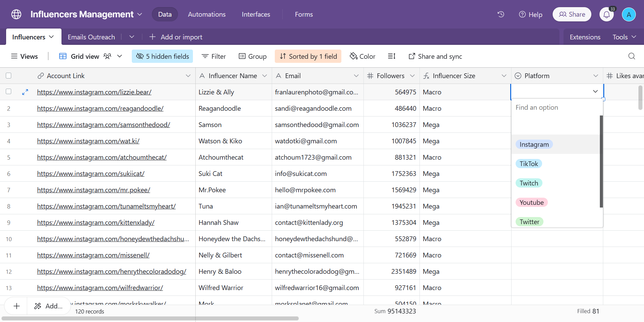Check the first row checkbox

(x=8, y=91)
